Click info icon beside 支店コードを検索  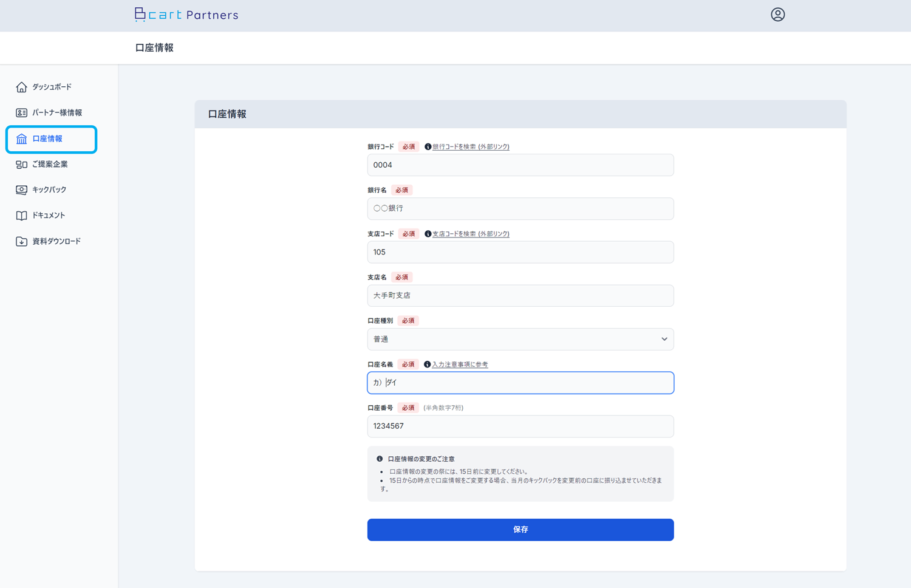coord(428,234)
